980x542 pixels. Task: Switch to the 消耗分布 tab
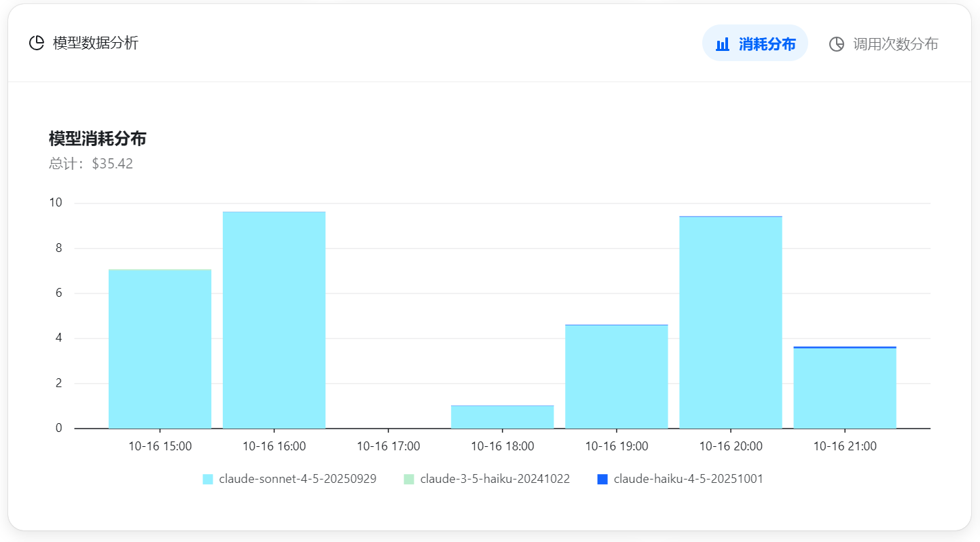[755, 43]
